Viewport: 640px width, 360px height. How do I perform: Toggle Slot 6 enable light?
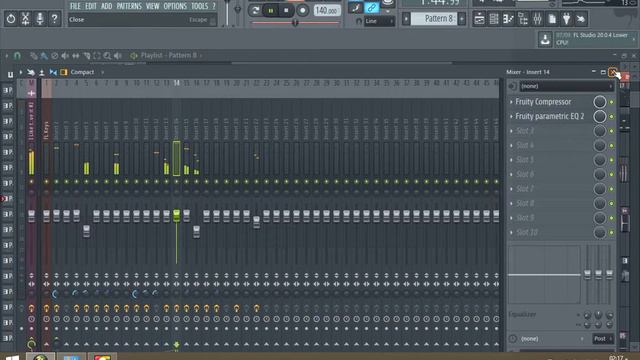tap(611, 174)
